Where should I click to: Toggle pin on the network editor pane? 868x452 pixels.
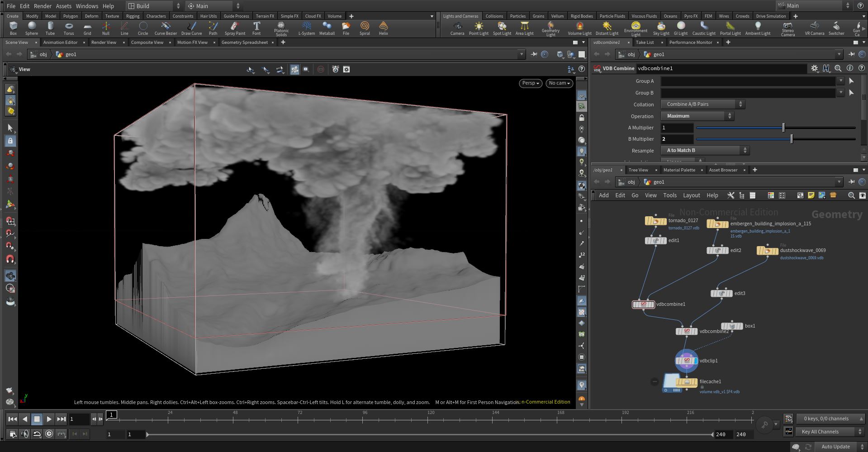[x=852, y=182]
